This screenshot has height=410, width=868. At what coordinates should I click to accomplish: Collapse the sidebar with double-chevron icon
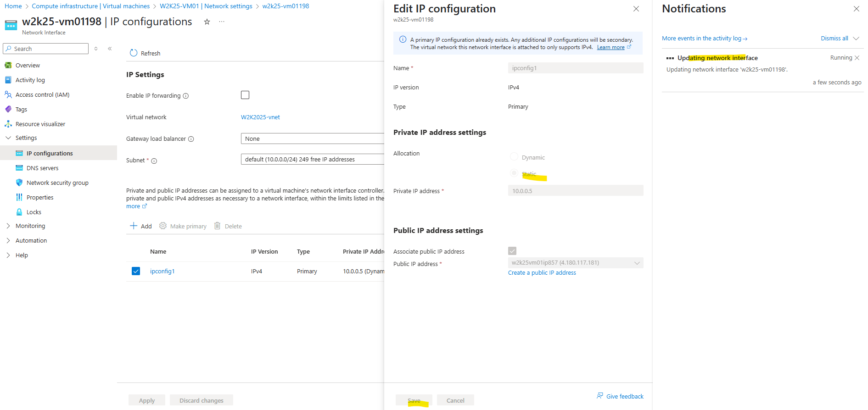pyautogui.click(x=110, y=49)
